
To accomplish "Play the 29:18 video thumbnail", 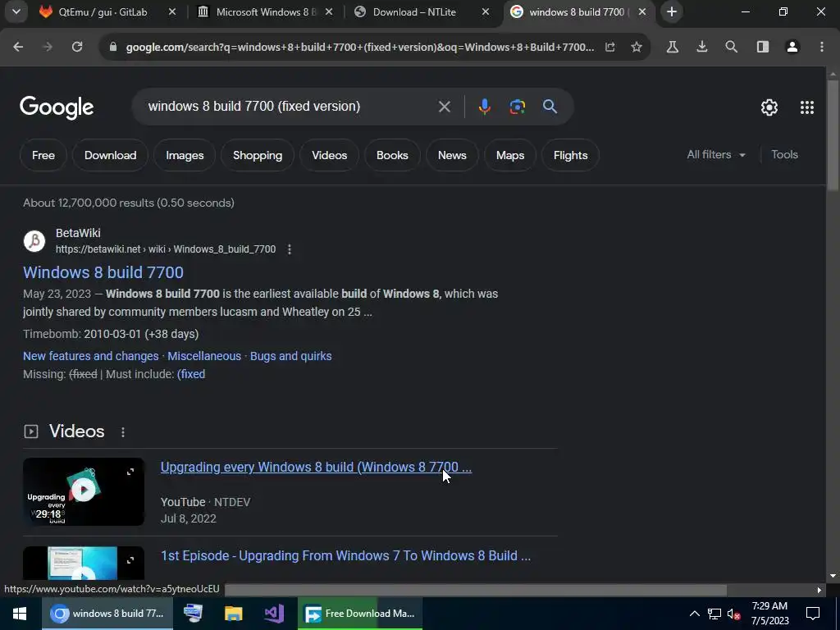I will 84,491.
